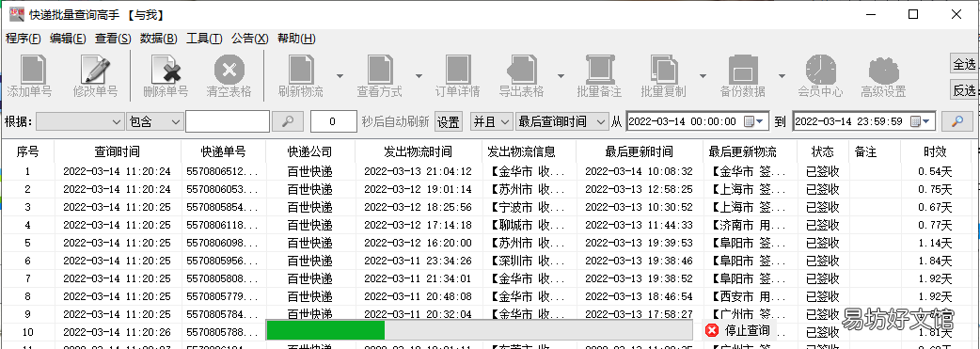Open the 最后查询时间 dropdown

point(561,121)
